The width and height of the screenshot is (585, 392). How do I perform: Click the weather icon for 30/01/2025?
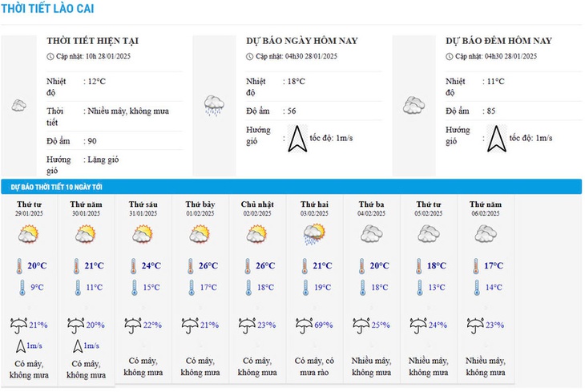86,234
